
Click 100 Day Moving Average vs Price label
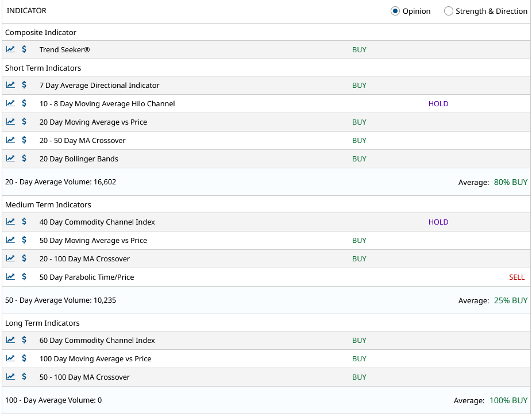[x=95, y=358]
